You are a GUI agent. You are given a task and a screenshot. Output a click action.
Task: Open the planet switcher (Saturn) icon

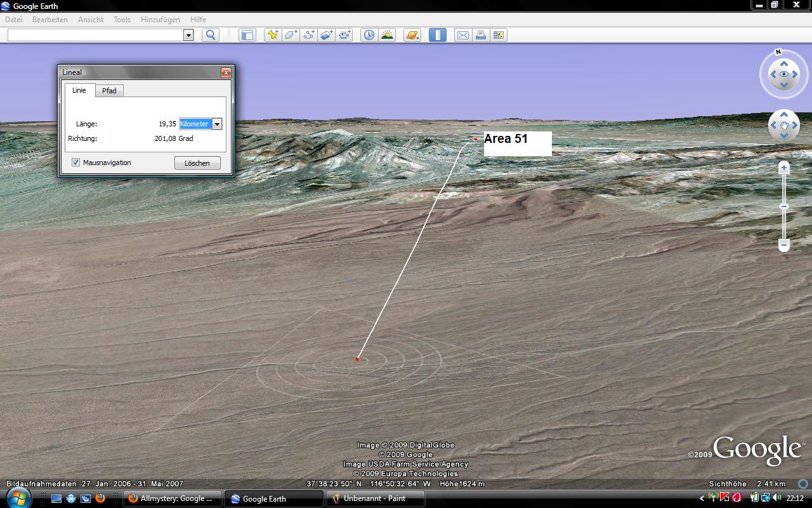point(412,35)
